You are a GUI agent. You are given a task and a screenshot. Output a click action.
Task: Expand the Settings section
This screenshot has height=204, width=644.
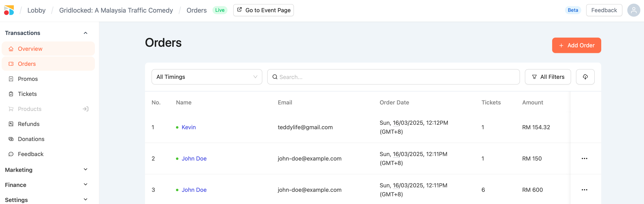pyautogui.click(x=86, y=200)
